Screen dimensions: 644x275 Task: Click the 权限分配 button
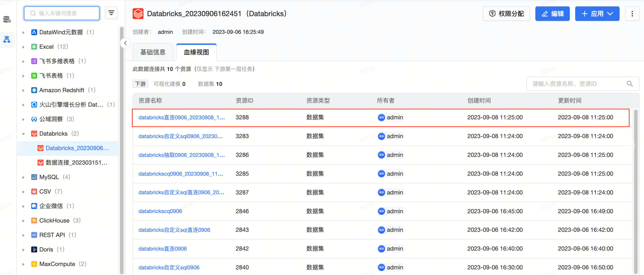pyautogui.click(x=506, y=14)
